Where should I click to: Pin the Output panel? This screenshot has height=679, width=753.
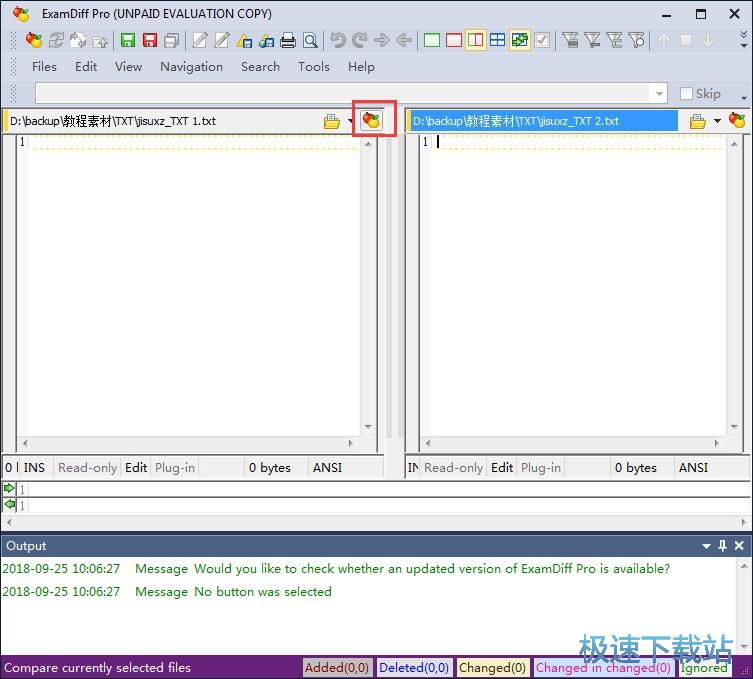pyautogui.click(x=722, y=546)
